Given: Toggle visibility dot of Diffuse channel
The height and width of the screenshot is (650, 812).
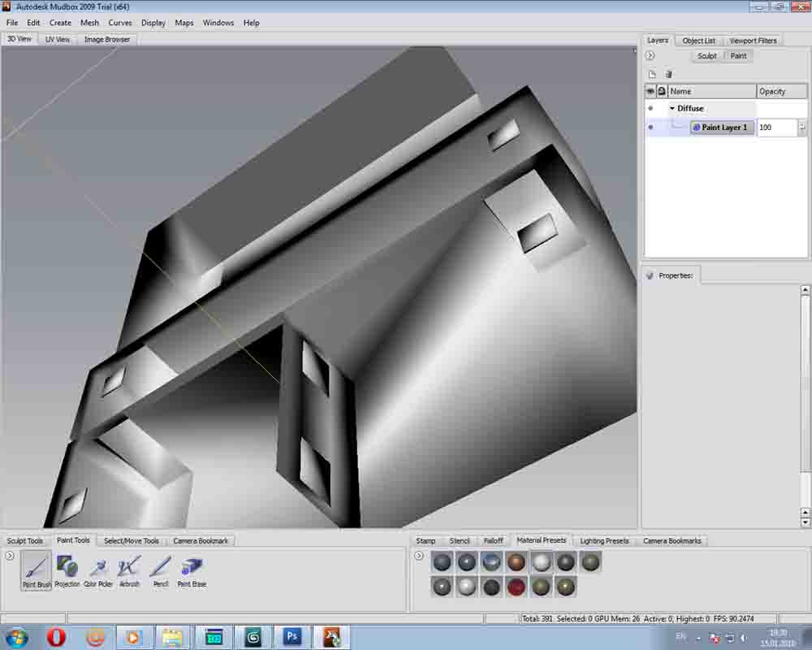Looking at the screenshot, I should coord(650,108).
